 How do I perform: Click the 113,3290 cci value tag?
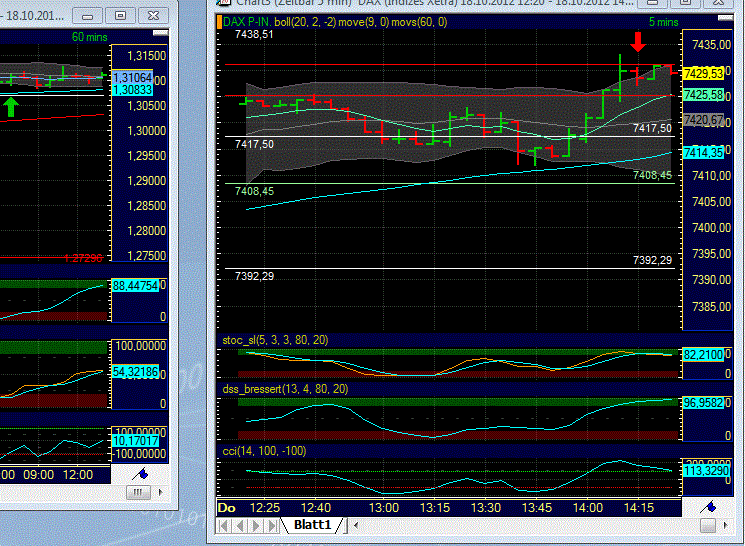tap(706, 470)
